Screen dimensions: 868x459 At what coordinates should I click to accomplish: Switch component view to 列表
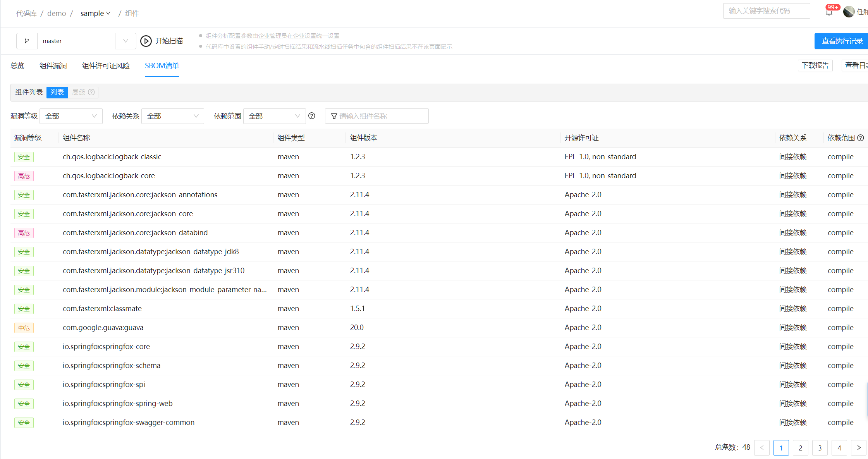pos(57,92)
